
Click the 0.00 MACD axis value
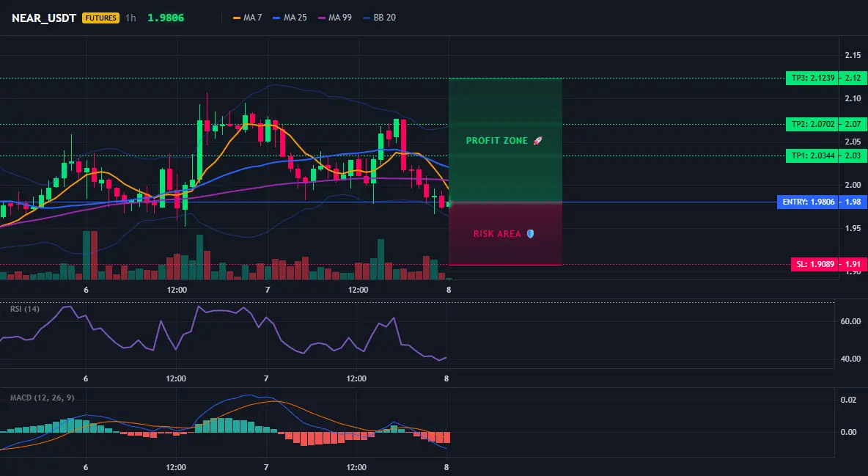click(x=848, y=432)
